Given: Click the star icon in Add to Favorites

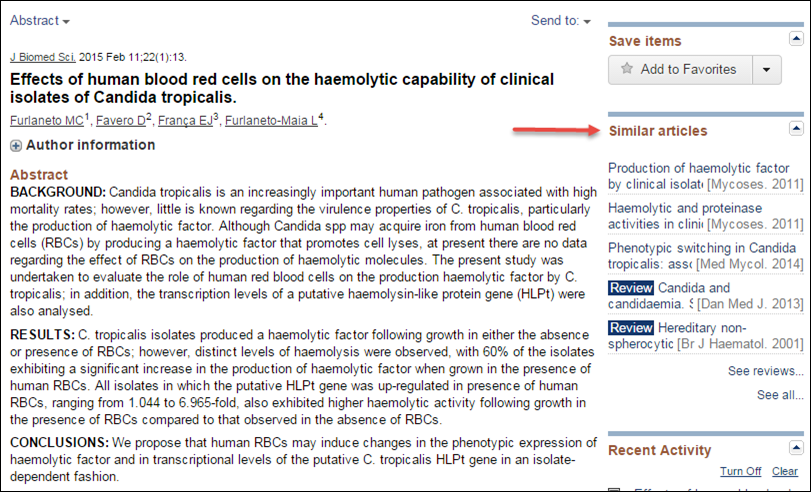Looking at the screenshot, I should [x=626, y=68].
